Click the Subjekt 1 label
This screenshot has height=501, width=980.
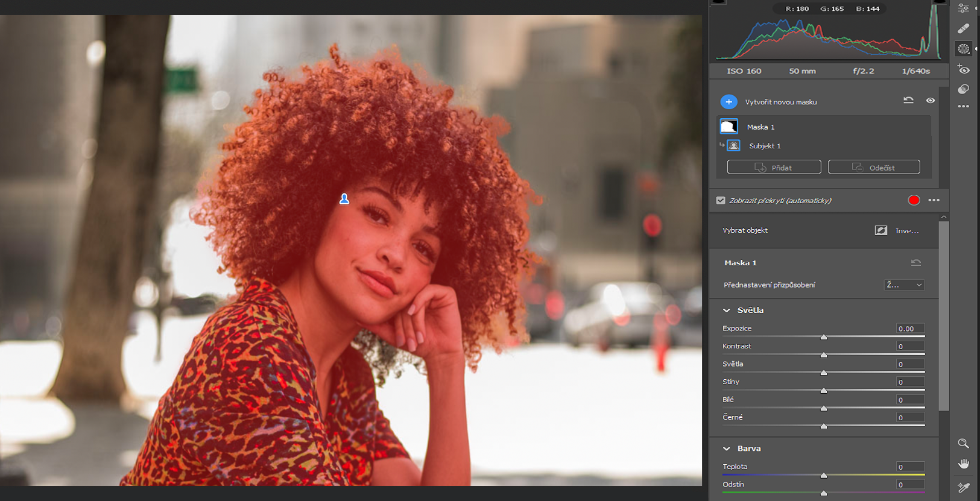coord(765,146)
